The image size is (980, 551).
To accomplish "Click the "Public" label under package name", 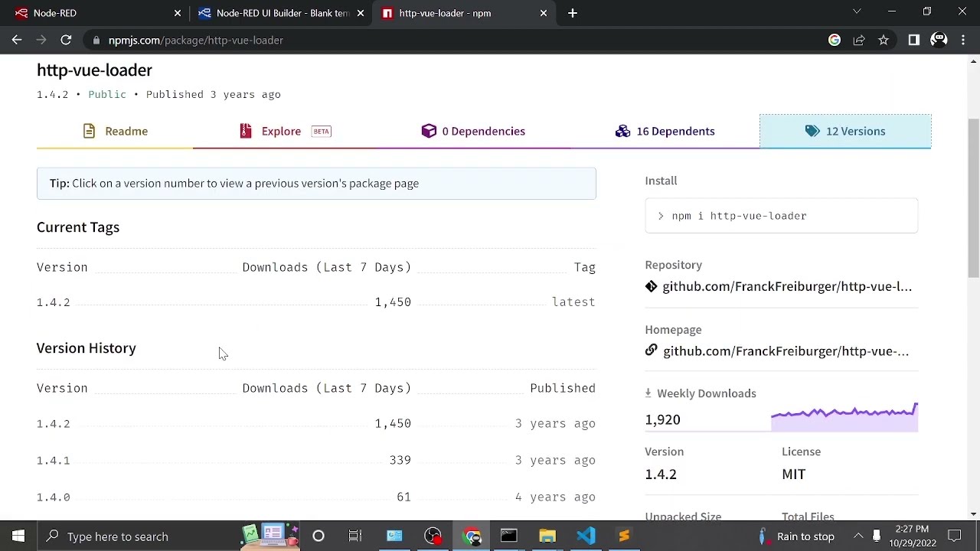I will tap(107, 94).
